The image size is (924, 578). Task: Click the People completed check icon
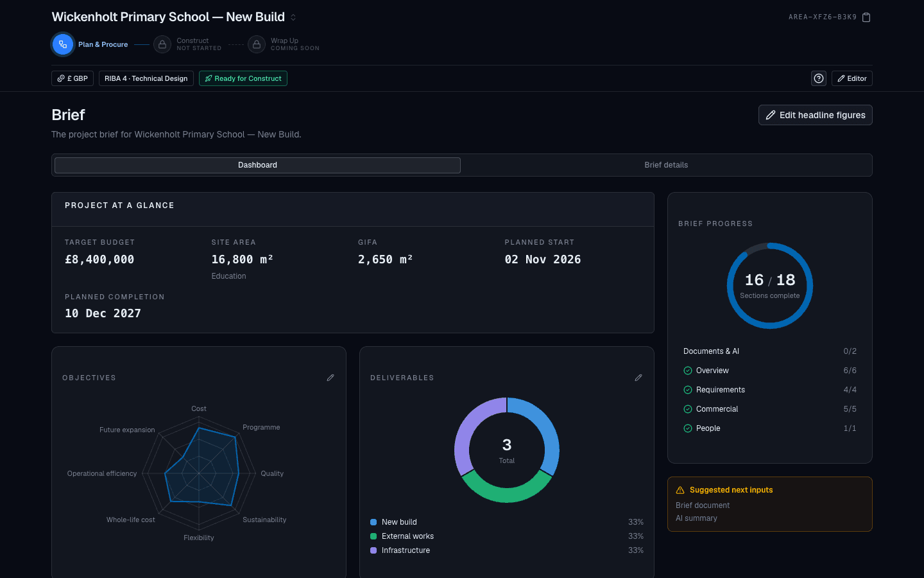pyautogui.click(x=688, y=428)
